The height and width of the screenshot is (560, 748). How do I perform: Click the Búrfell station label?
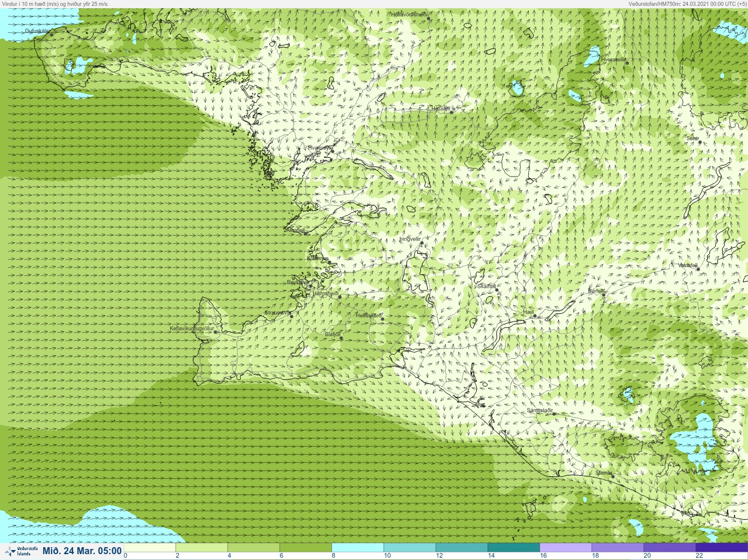tap(597, 291)
